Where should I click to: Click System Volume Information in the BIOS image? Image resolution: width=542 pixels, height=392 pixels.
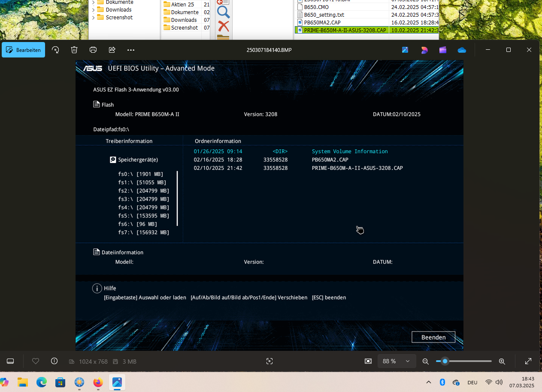(350, 151)
